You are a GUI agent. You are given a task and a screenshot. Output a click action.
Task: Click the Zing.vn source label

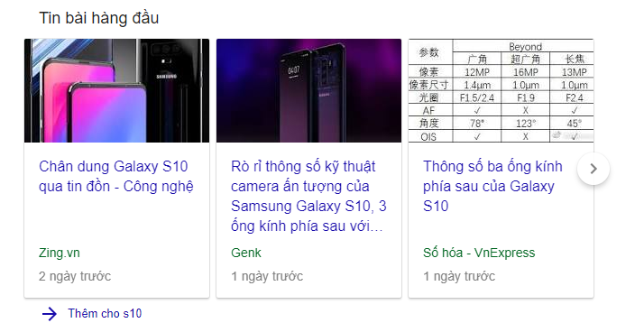[60, 253]
